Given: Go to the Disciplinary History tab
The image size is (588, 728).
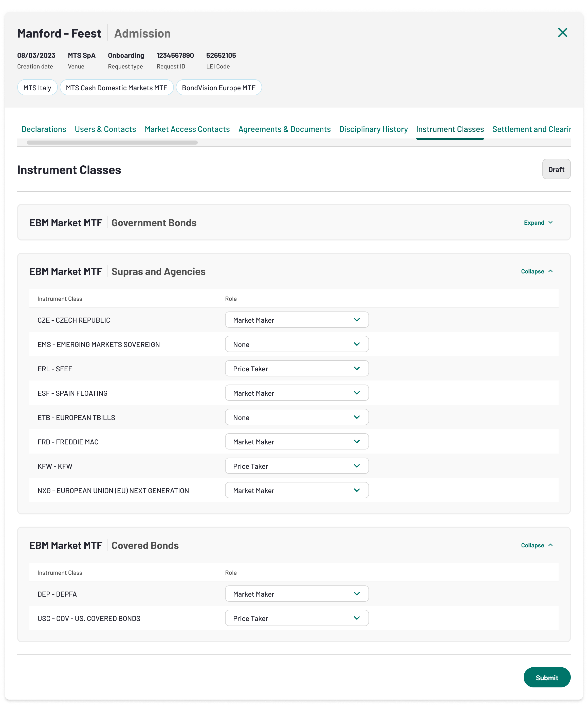Looking at the screenshot, I should click(373, 129).
